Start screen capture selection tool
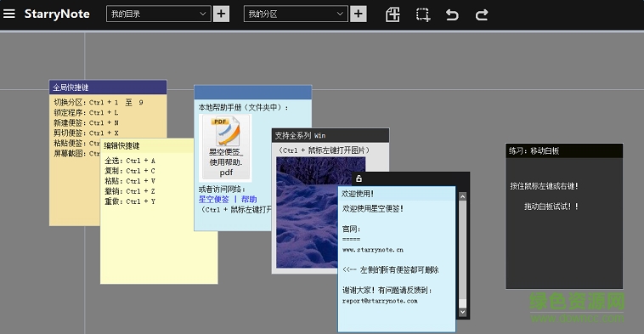The image size is (644, 334). 423,14
